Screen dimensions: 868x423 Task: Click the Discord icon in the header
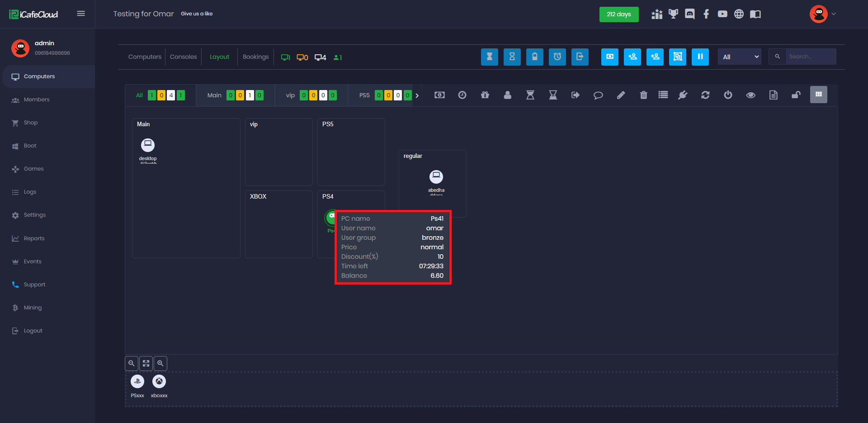[689, 14]
